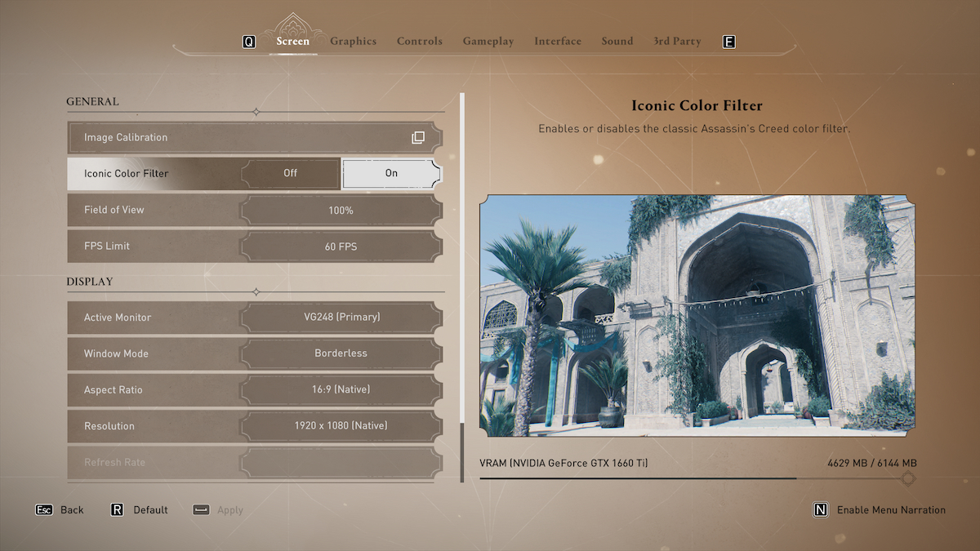
Task: Open the Resolution 1920 x 1080 selector
Action: [x=341, y=426]
